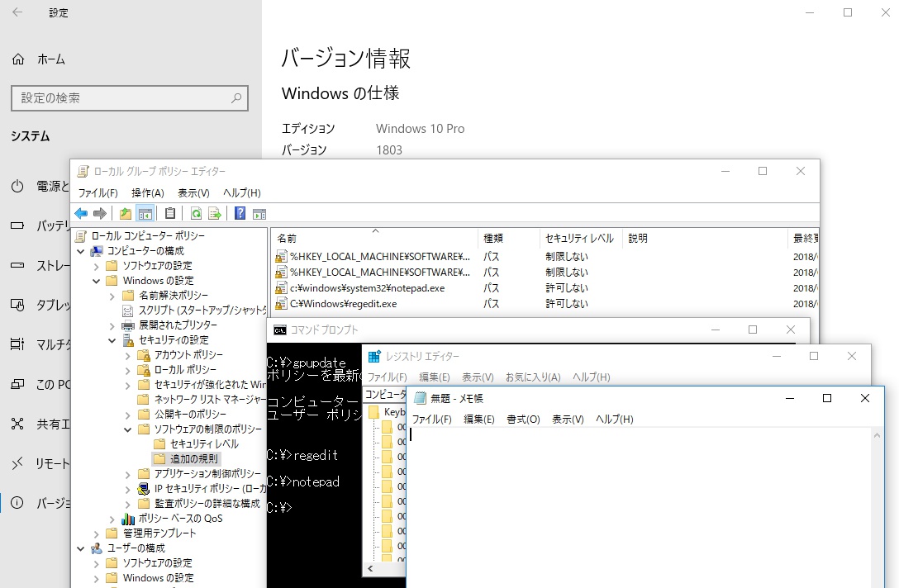Viewport: 899px width, 588px height.
Task: Expand the 名前解決ポリシー node
Action: (x=112, y=296)
